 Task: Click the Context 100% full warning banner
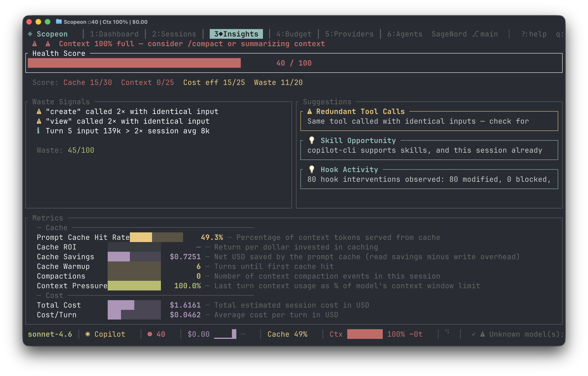(x=192, y=44)
